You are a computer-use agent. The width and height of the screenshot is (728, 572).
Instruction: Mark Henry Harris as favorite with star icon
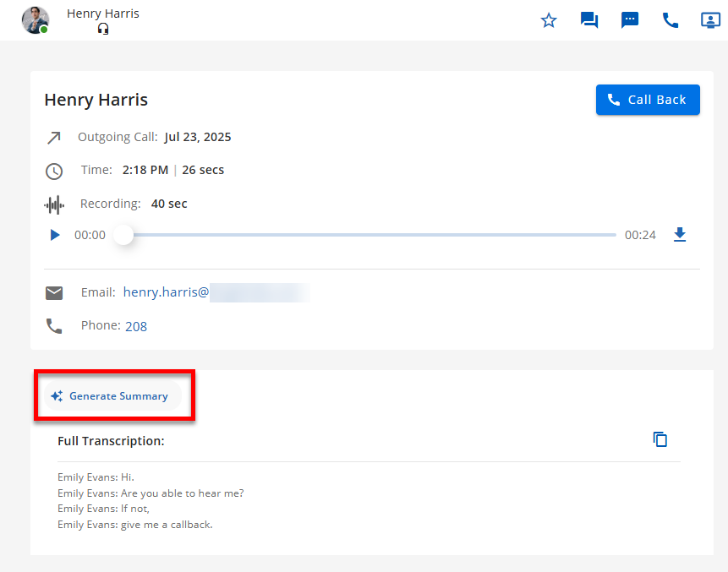[549, 20]
